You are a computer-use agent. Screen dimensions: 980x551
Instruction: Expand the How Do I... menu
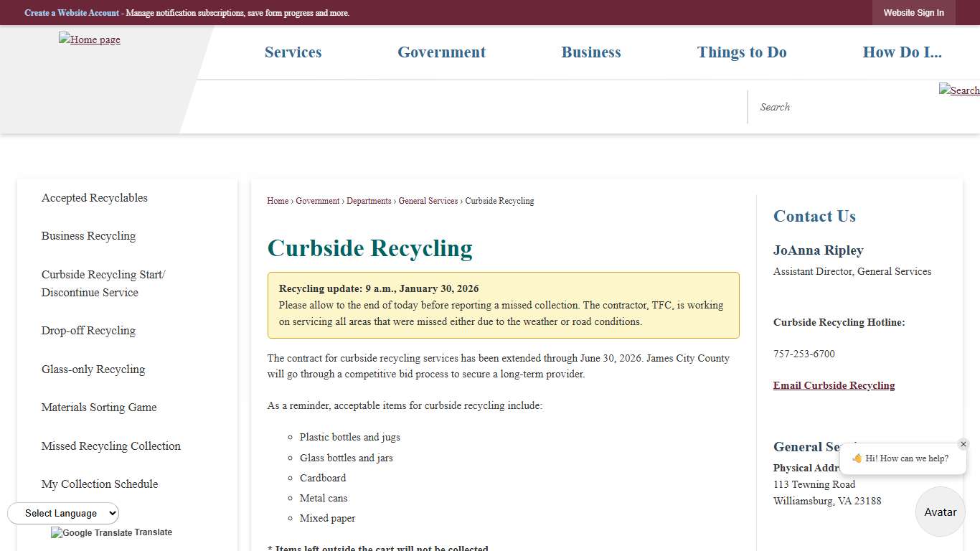903,52
